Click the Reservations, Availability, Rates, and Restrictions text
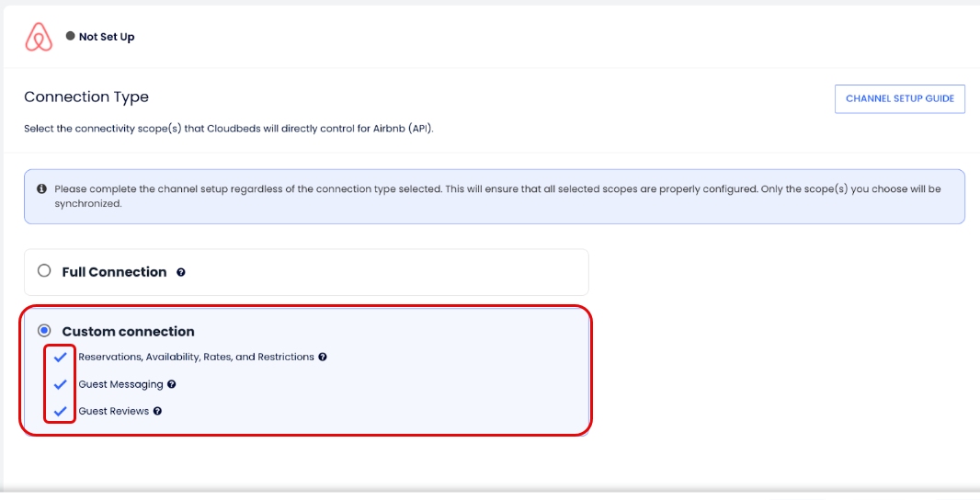The height and width of the screenshot is (500, 980). (x=196, y=357)
